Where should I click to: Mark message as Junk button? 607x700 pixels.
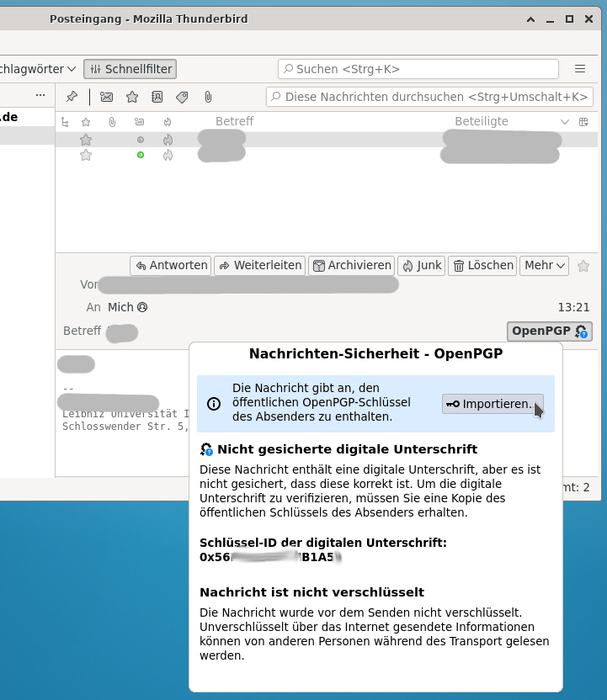[x=421, y=266]
